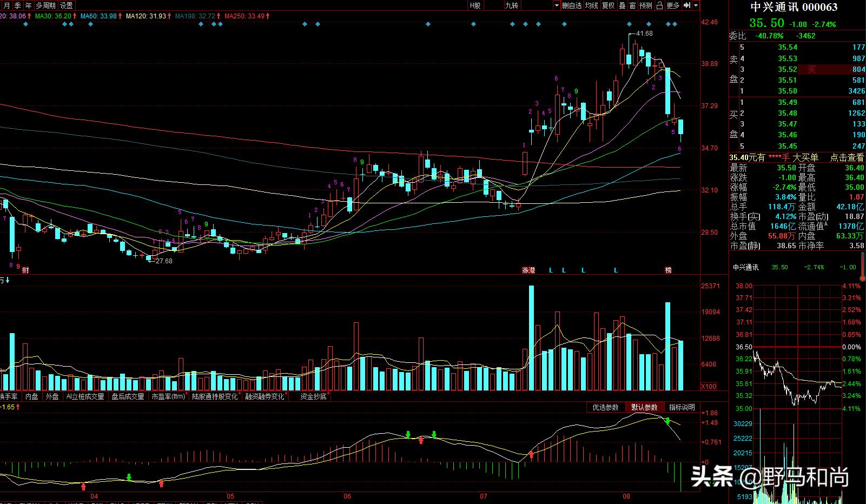Click the 08 month marker on time axis
The image size is (866, 504).
point(626,496)
